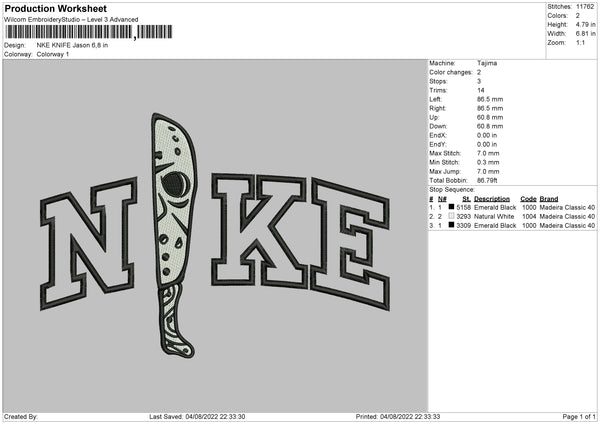Click stitch count 3309 in row 3
The image size is (600, 424).
[463, 226]
